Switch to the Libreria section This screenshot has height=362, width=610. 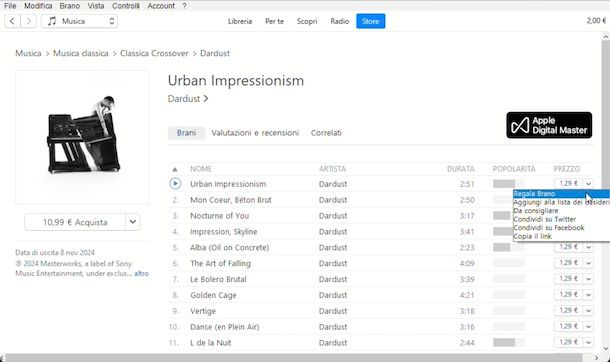point(240,21)
